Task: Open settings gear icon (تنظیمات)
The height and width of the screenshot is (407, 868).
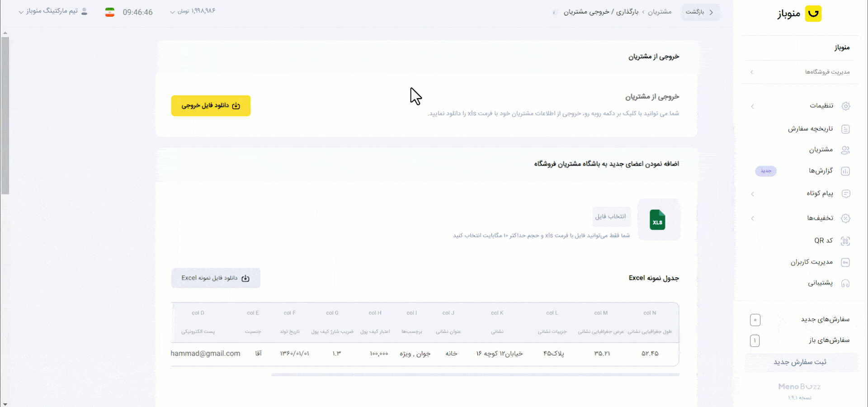Action: tap(846, 106)
